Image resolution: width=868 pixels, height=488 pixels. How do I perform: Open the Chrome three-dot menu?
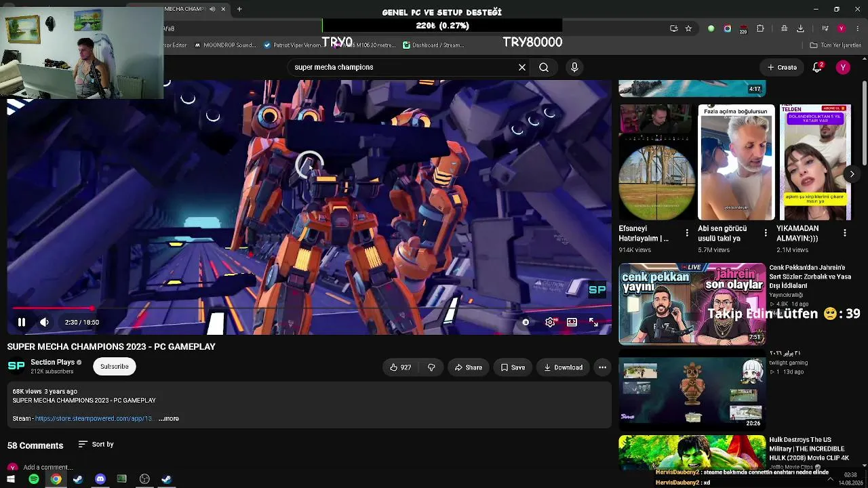tap(857, 28)
